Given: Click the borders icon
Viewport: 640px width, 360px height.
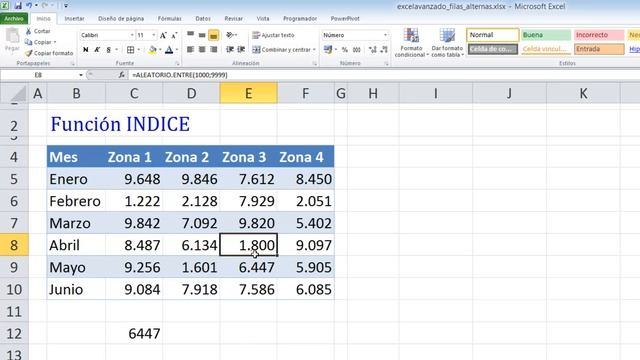Looking at the screenshot, I should [x=130, y=50].
